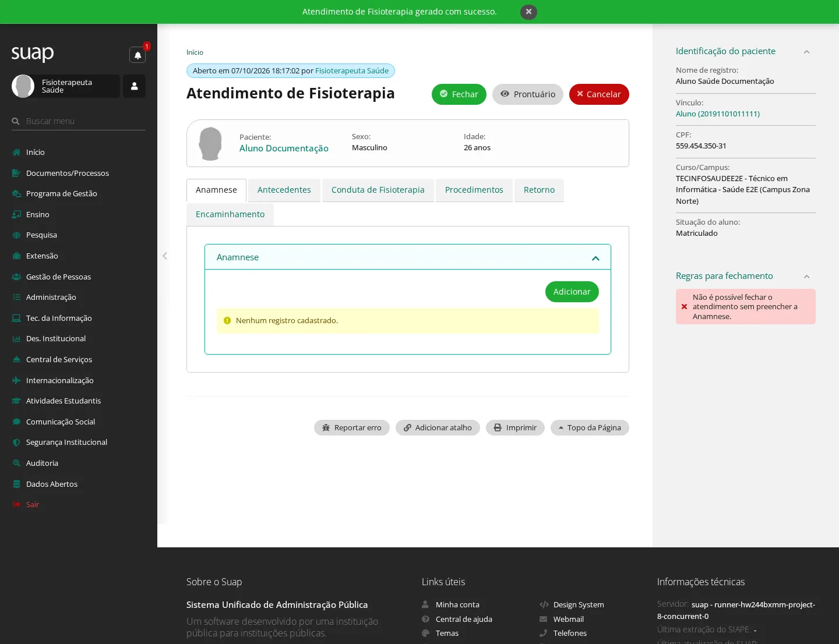This screenshot has width=839, height=644.
Task: Click the Comunicação Social chat icon
Action: tap(16, 422)
